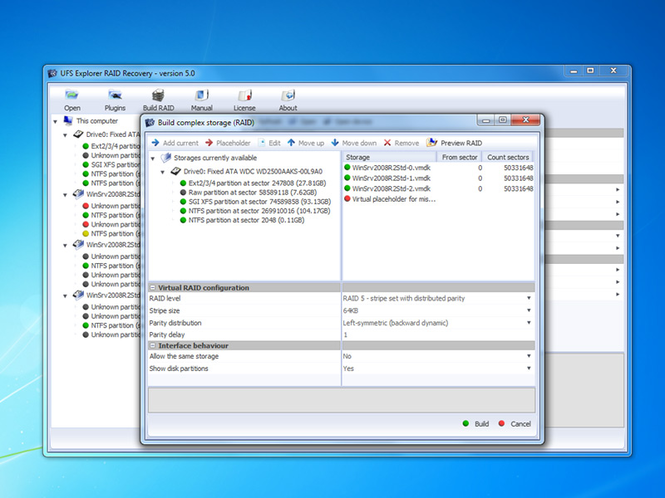
Task: Select SGI XFS partition at sector 74589858
Action: tap(255, 201)
